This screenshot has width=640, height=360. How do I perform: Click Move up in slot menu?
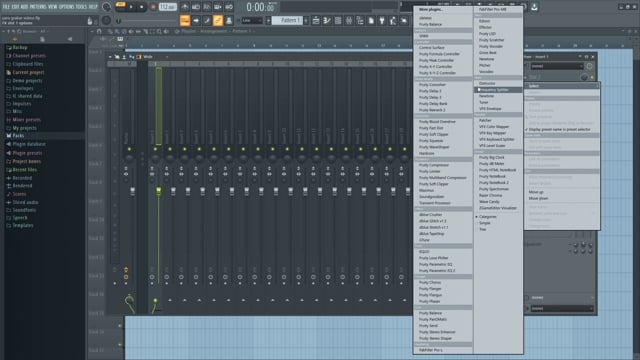tap(536, 192)
